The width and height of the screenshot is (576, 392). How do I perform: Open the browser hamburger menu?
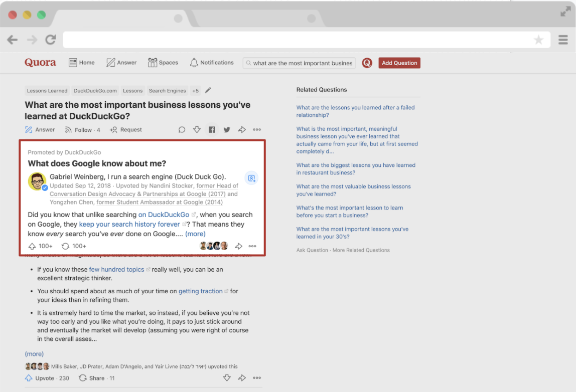tap(563, 40)
